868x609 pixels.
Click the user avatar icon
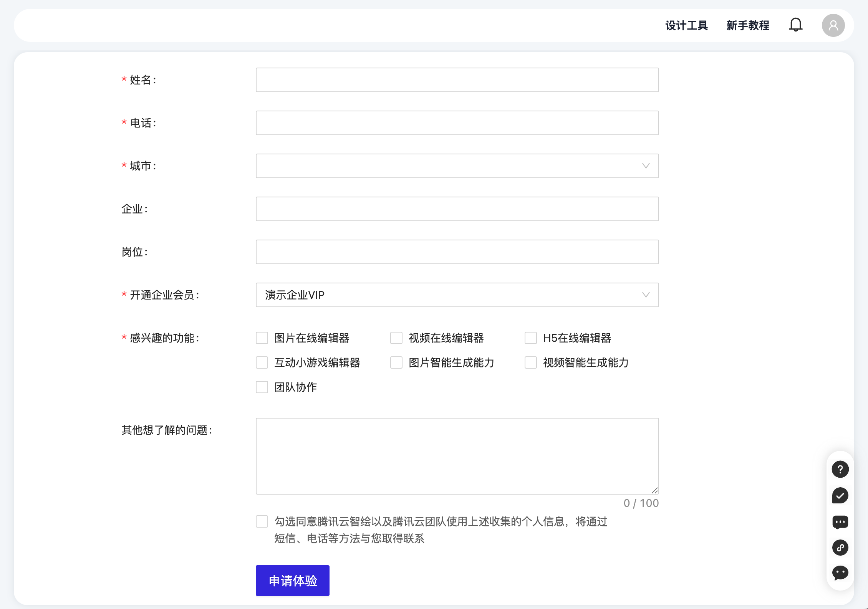(833, 25)
